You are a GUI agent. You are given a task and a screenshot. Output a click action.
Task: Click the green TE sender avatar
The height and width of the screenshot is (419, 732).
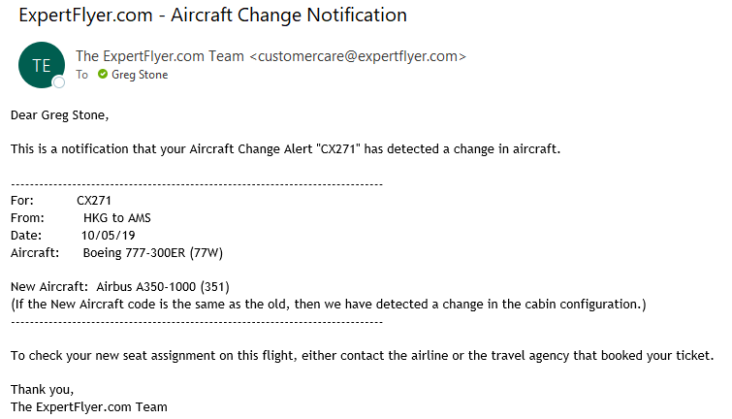(40, 65)
